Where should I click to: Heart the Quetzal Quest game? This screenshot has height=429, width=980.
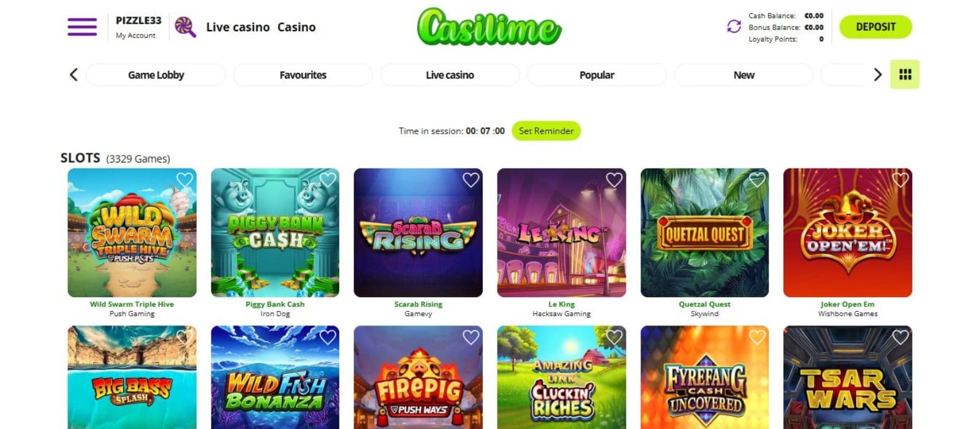pos(757,180)
